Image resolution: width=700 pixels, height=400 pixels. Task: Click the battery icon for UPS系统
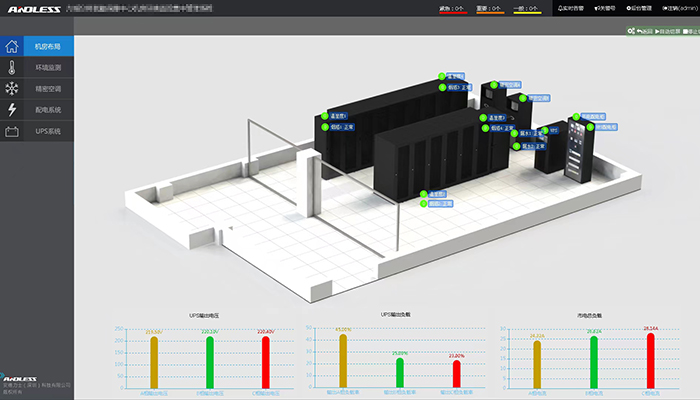12,131
